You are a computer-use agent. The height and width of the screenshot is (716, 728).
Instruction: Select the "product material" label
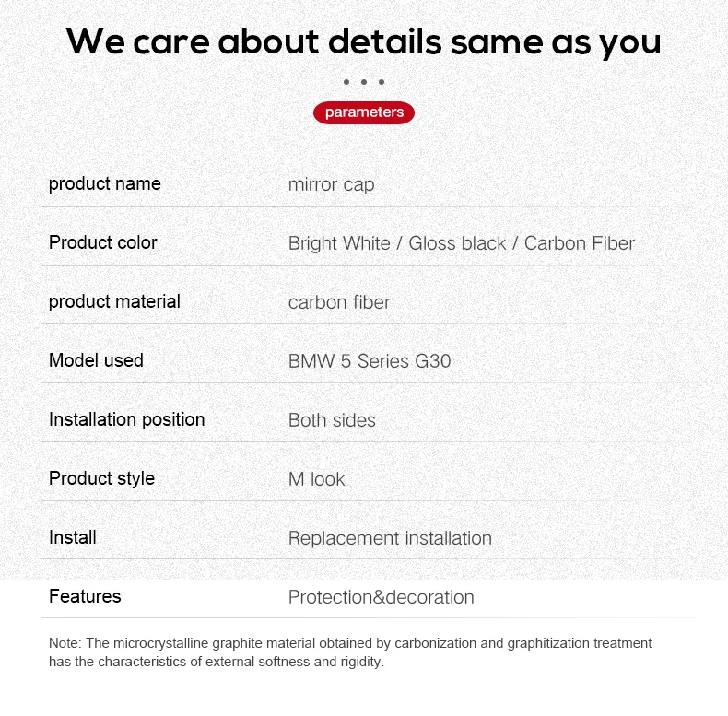point(114,301)
